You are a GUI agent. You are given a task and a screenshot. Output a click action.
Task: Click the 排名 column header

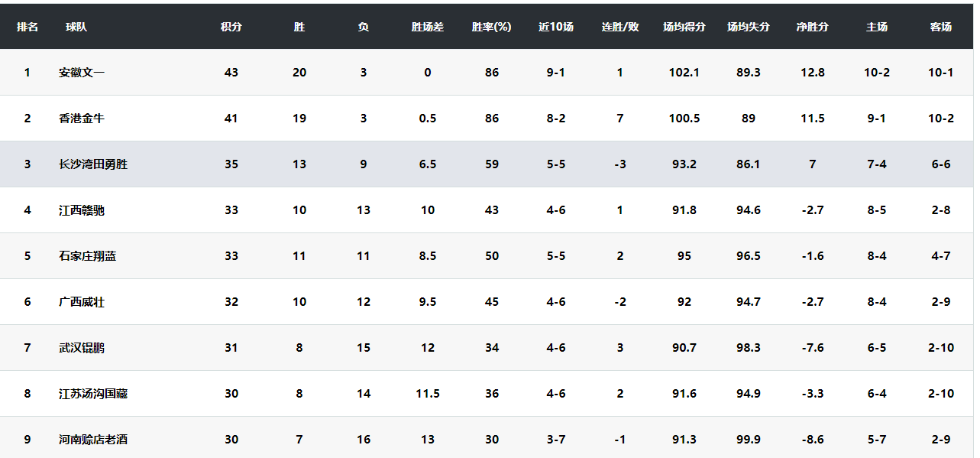pos(27,27)
